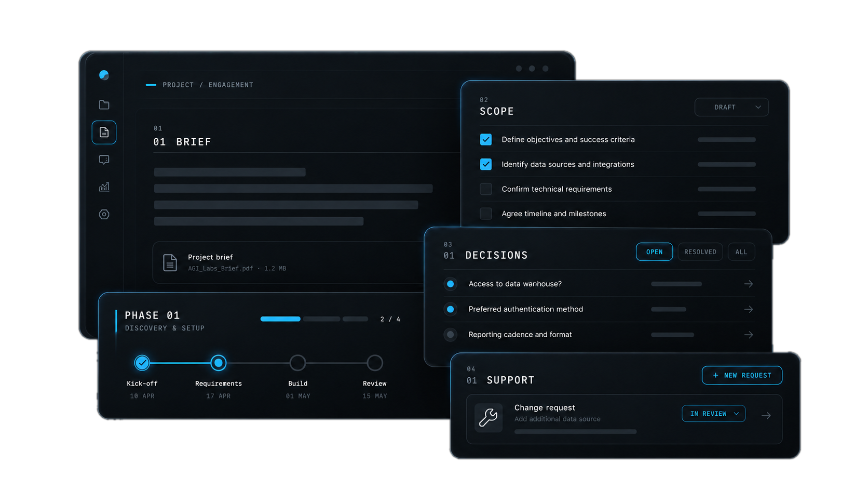Select the document icon in sidebar
Screen dimensions: 868x489
104,133
